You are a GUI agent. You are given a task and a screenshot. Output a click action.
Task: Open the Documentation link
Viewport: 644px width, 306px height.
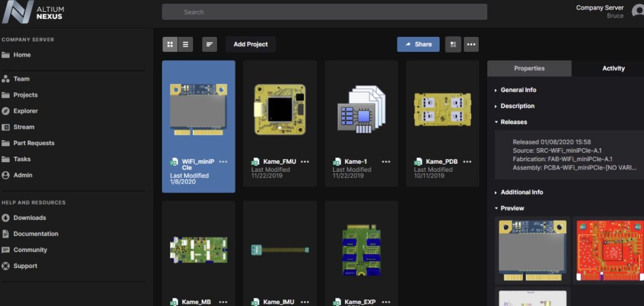(x=36, y=234)
